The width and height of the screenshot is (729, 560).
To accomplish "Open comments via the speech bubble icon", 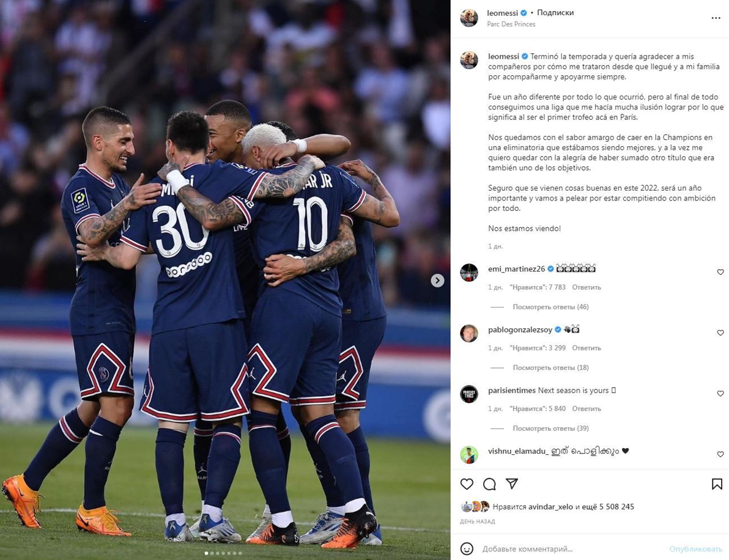I will pos(489,484).
